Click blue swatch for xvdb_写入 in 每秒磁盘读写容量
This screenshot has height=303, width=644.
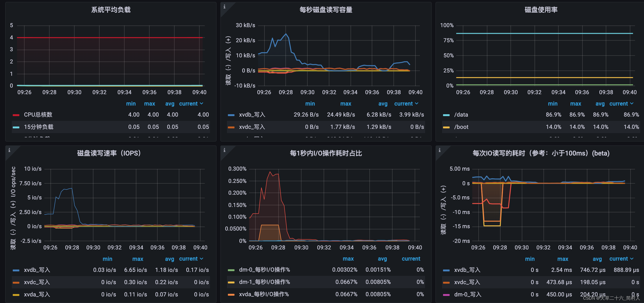click(x=231, y=115)
